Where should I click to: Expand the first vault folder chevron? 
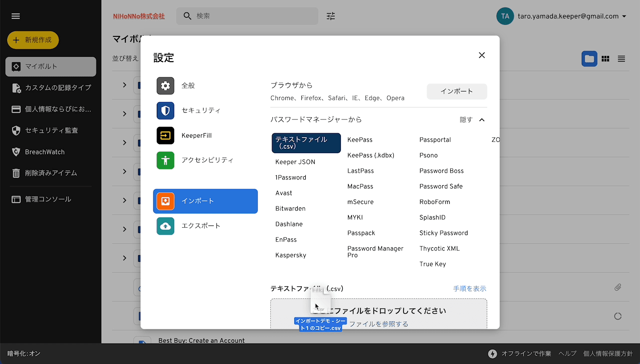(x=124, y=85)
